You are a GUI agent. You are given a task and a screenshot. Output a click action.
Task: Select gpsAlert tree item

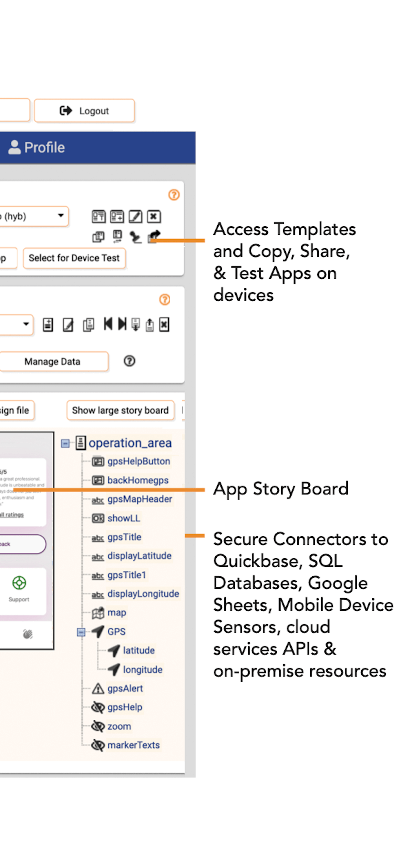point(125,688)
